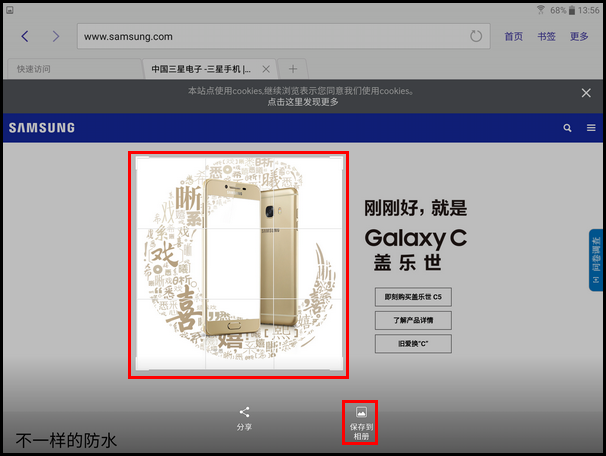Image resolution: width=606 pixels, height=456 pixels.
Task: Click the SAMSUNG logo
Action: click(42, 128)
